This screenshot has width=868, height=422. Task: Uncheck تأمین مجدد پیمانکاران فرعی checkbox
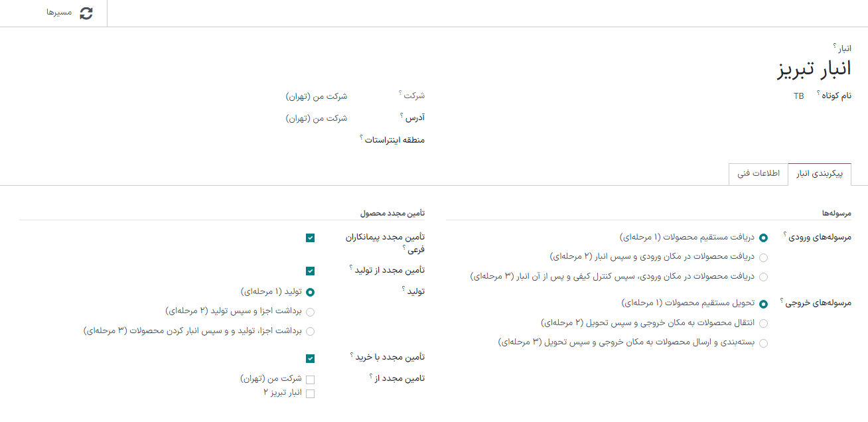[310, 238]
